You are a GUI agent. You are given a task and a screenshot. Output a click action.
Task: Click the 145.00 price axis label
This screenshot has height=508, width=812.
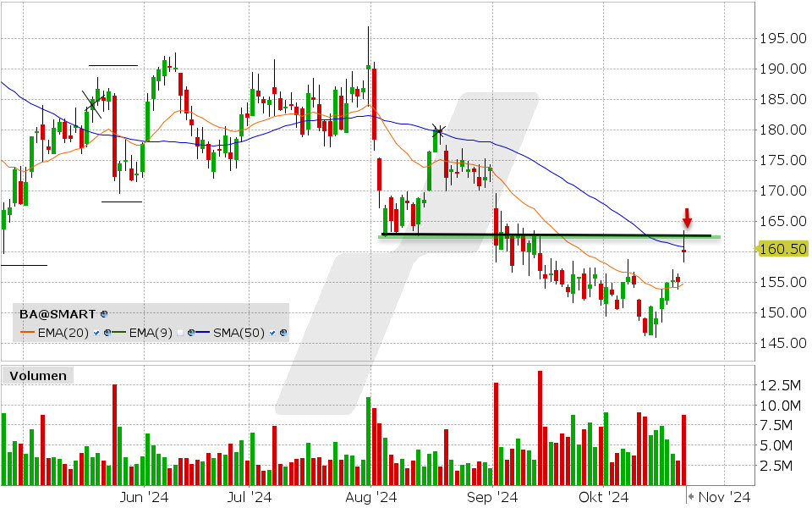(x=782, y=344)
